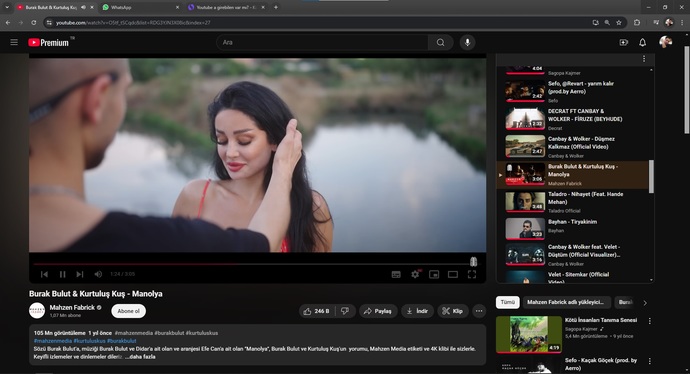Open browser extensions puzzle icon

click(x=637, y=22)
